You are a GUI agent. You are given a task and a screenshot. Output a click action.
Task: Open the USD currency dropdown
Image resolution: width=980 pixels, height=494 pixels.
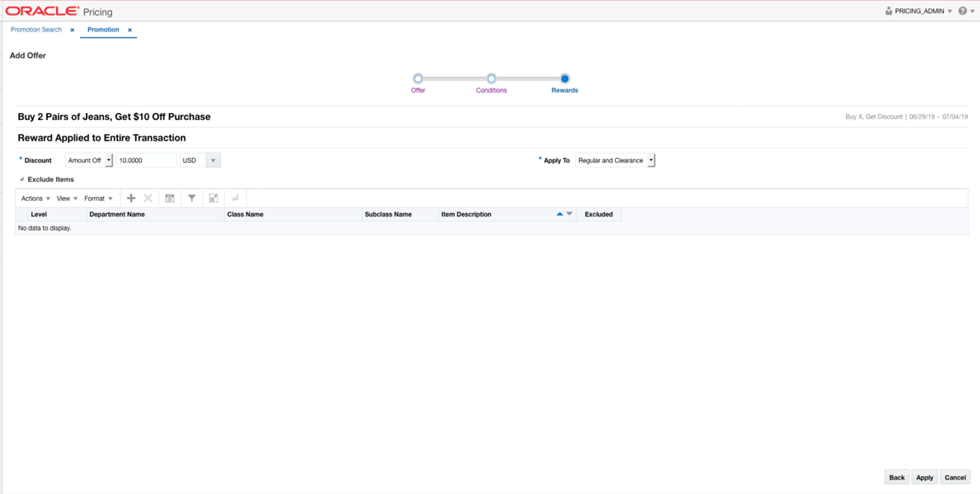click(213, 160)
